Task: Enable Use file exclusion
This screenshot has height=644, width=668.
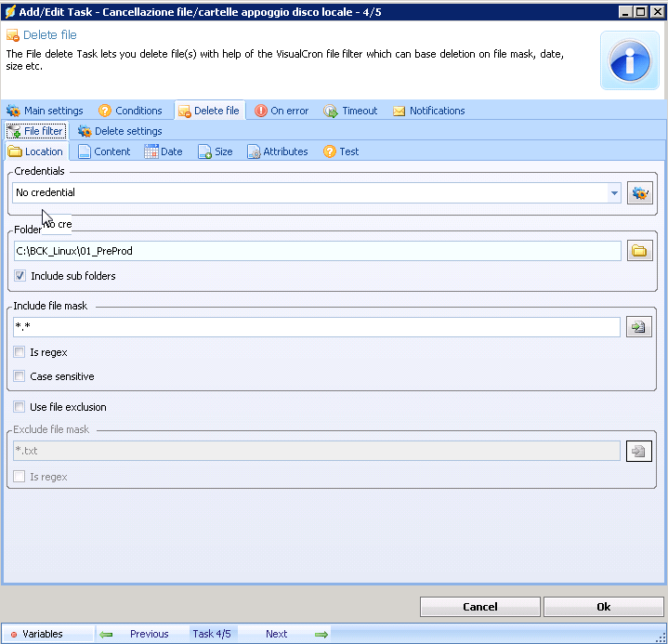Action: coord(20,407)
